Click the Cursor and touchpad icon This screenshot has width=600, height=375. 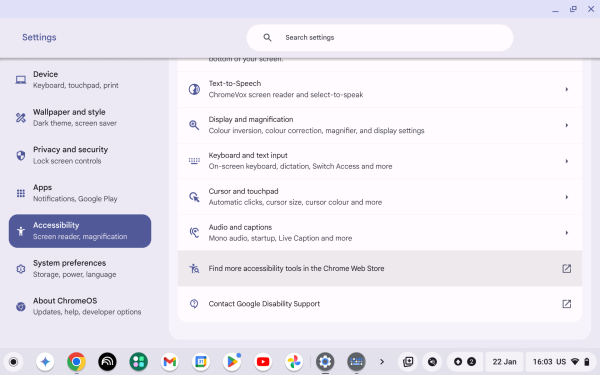(x=194, y=197)
